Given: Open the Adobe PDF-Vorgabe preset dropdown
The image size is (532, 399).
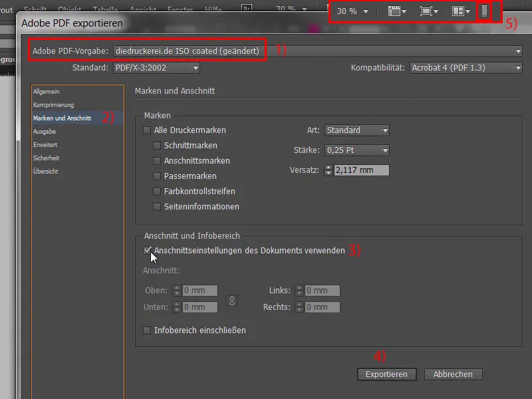Looking at the screenshot, I should (x=318, y=51).
